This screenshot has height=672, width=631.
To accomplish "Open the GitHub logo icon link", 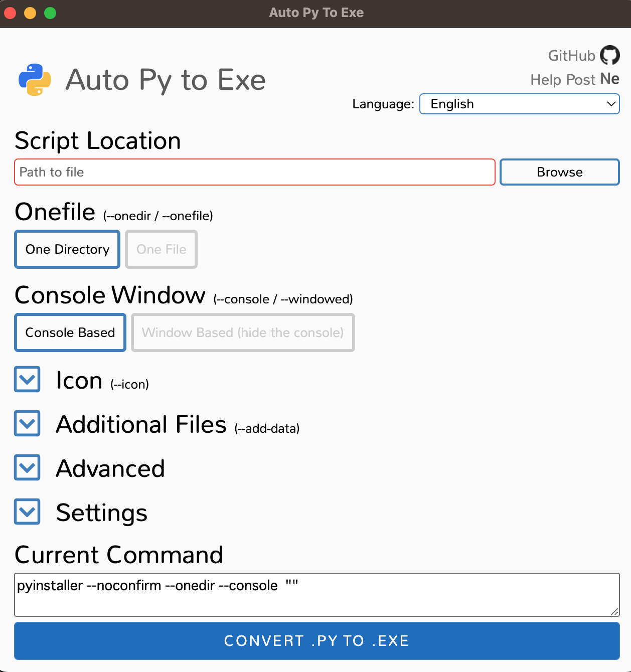I will tap(610, 55).
